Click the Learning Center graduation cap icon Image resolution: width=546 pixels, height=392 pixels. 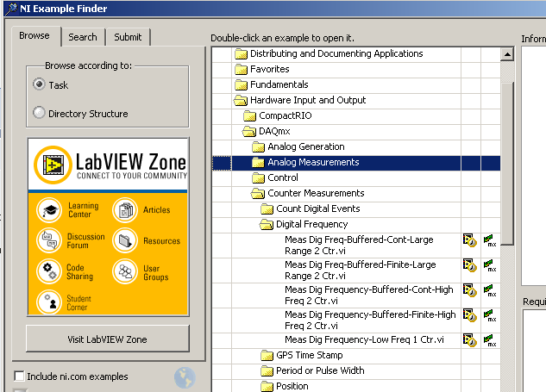(x=49, y=210)
